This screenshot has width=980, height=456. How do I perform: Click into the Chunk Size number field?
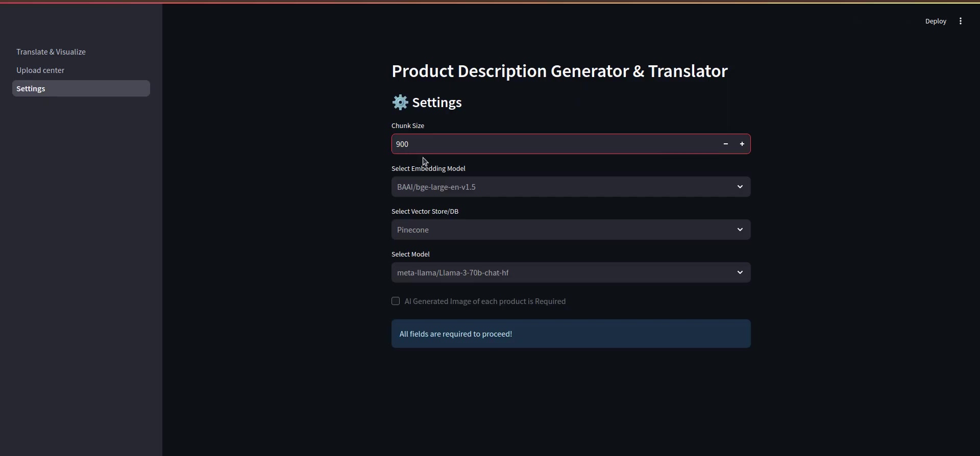pos(555,144)
